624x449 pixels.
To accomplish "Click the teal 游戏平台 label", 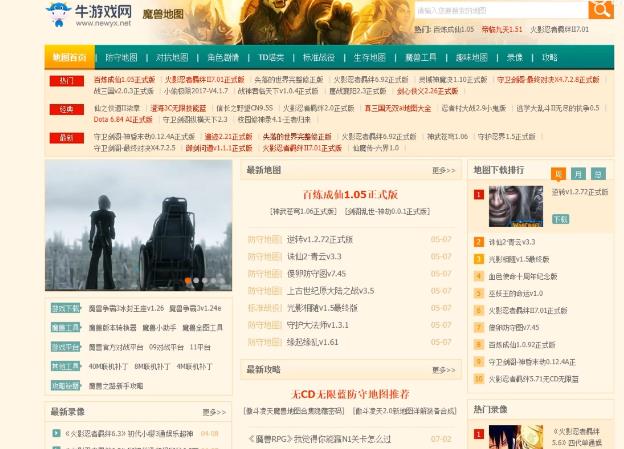I will pos(66,347).
